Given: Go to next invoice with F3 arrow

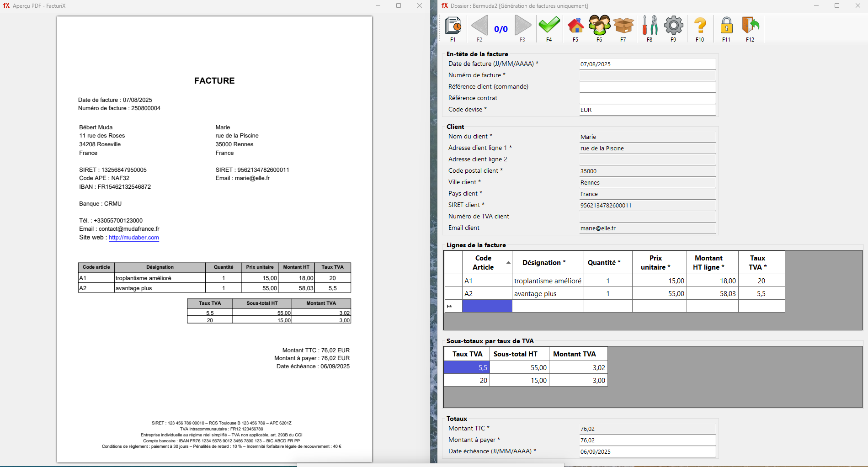Looking at the screenshot, I should point(522,26).
